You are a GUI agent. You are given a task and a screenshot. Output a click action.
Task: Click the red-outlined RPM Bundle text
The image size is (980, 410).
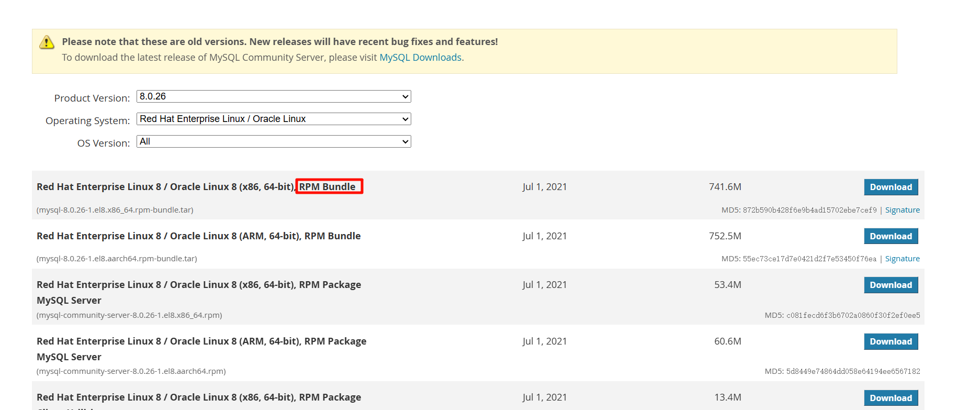click(x=329, y=186)
